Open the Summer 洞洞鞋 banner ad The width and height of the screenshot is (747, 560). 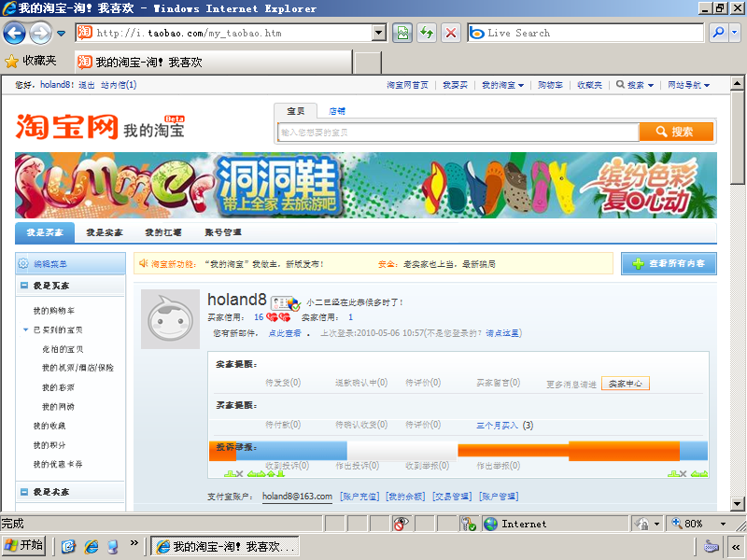366,185
